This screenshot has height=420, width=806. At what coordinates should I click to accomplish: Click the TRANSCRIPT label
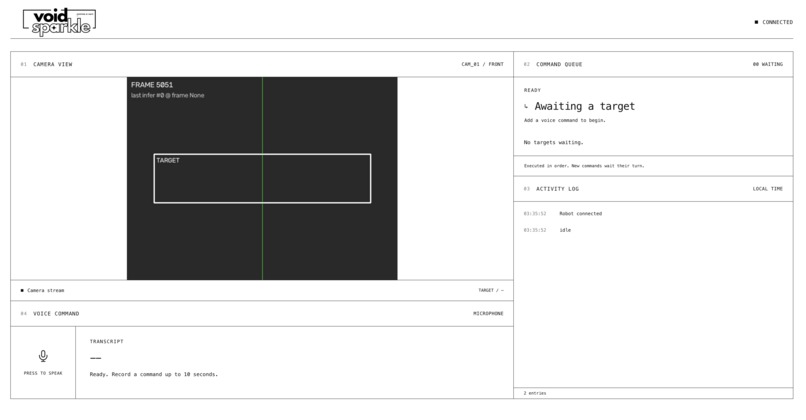(x=106, y=341)
